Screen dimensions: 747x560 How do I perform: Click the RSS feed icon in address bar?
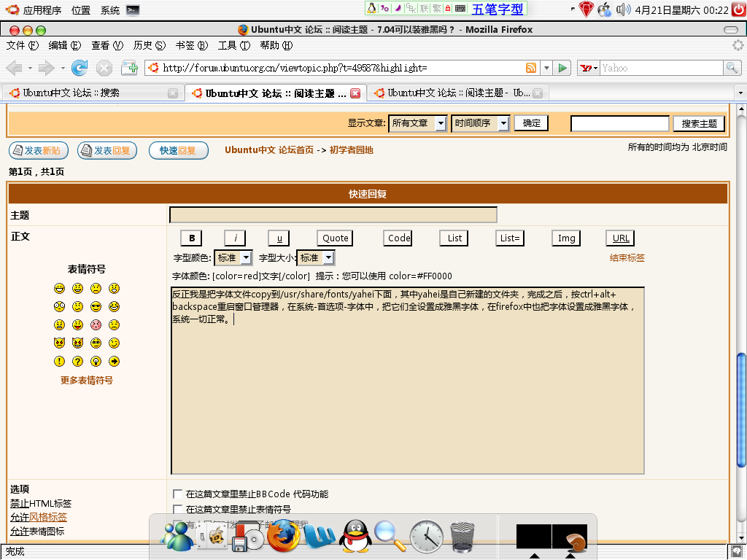coord(531,68)
